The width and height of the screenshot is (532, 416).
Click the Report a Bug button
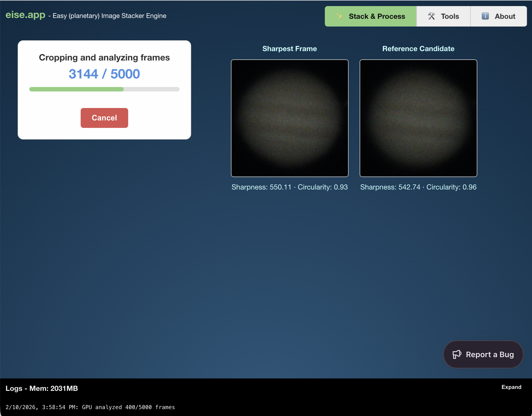(x=483, y=354)
